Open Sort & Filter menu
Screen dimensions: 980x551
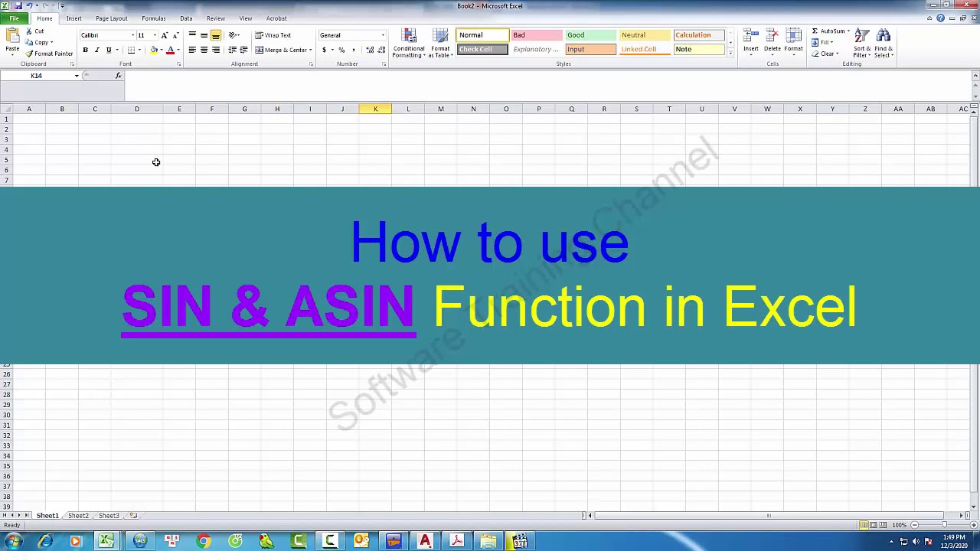(x=862, y=43)
